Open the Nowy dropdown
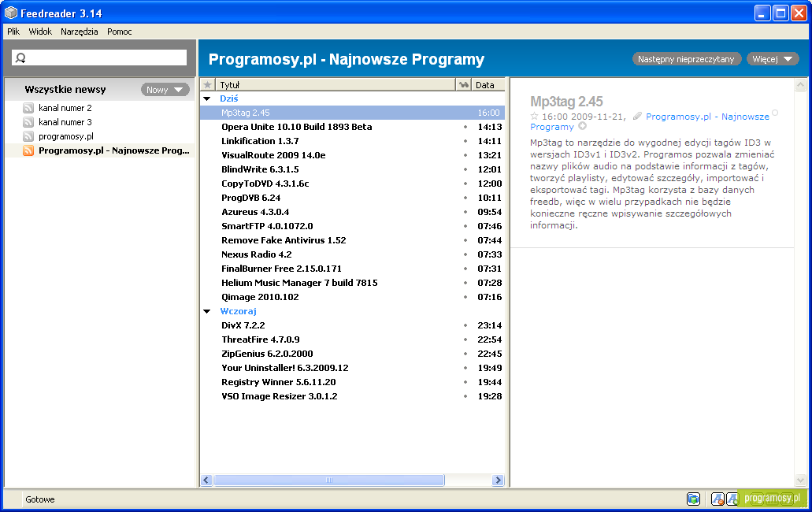Image resolution: width=812 pixels, height=512 pixels. coord(165,90)
